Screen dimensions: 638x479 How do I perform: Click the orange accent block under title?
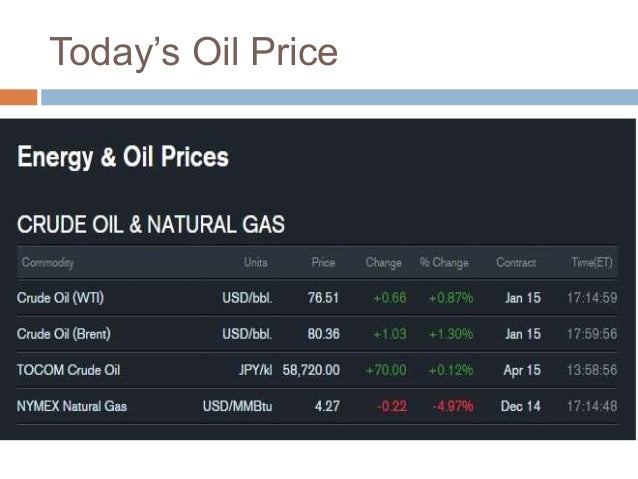[18, 97]
